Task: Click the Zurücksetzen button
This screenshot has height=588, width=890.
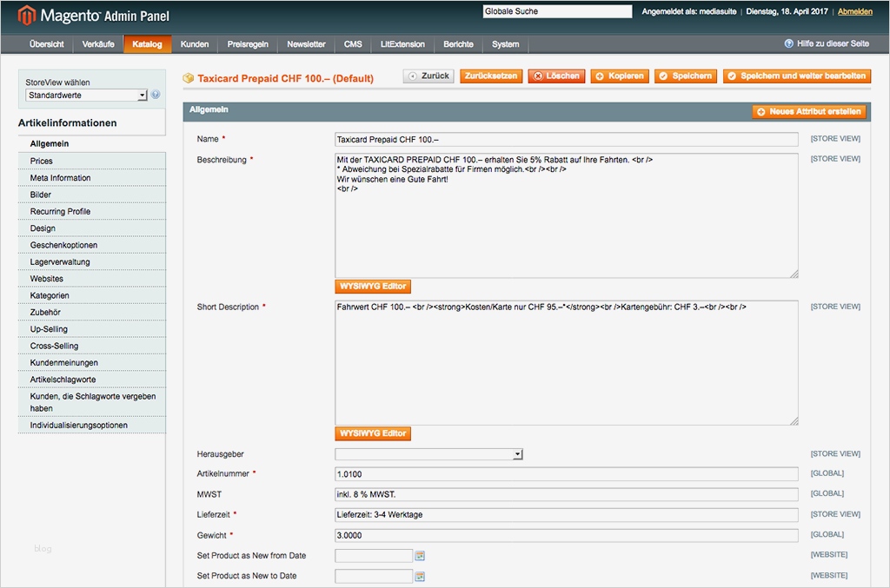Action: click(x=491, y=76)
